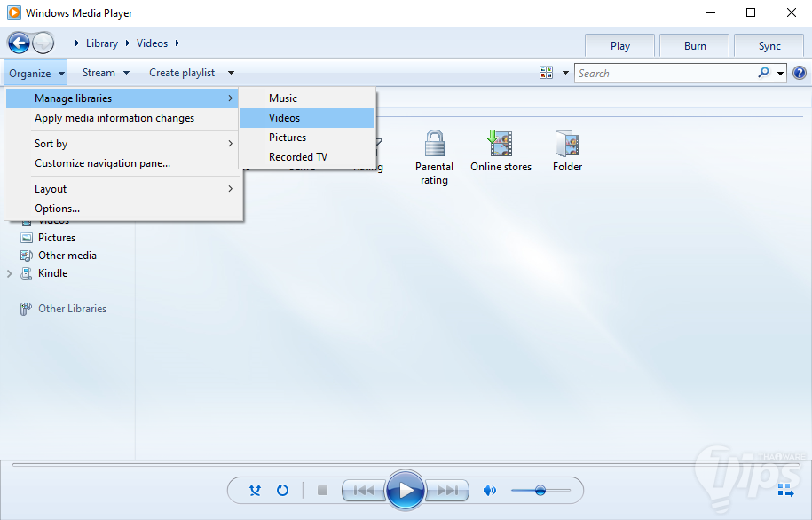This screenshot has height=520, width=812.
Task: Click into the Search field
Action: (x=666, y=73)
